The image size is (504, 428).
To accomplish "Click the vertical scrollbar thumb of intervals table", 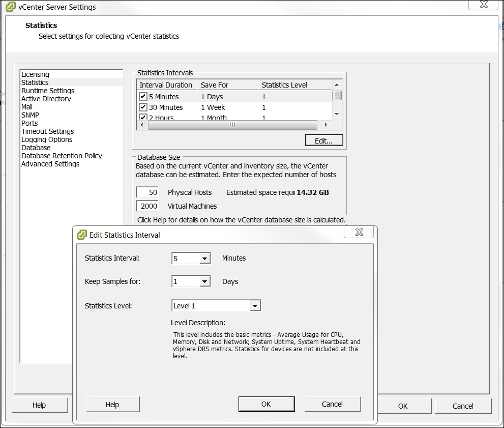I will pos(337,96).
